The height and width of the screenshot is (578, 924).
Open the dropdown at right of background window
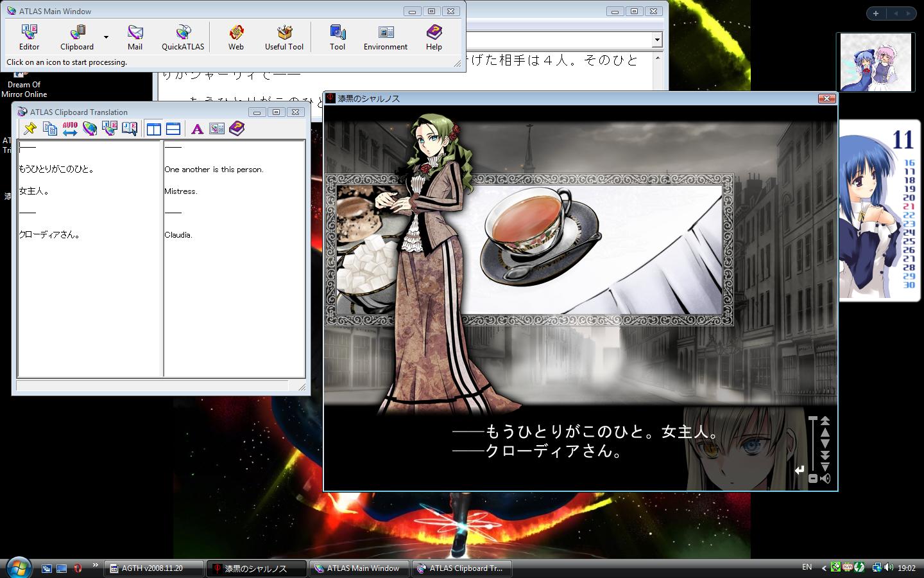point(656,40)
